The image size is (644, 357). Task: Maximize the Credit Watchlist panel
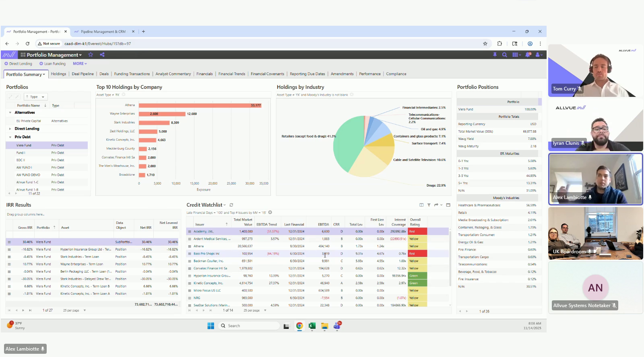[x=448, y=205]
